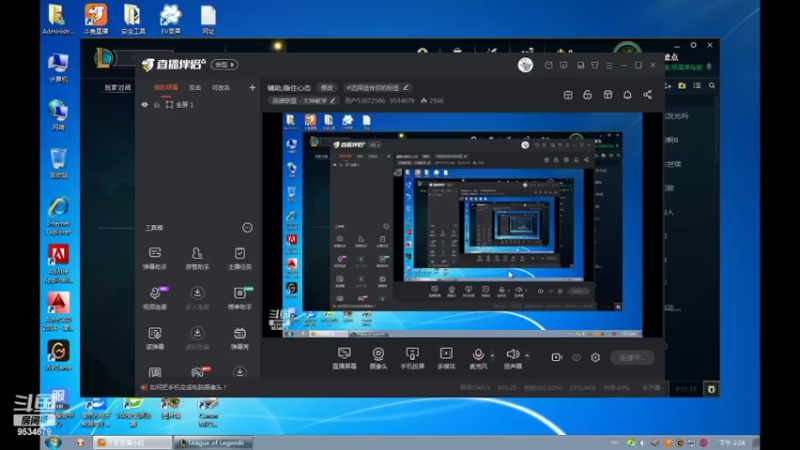Open 如何把手机变成电脑摄像头 tip link
This screenshot has height=450, width=800.
(x=188, y=387)
